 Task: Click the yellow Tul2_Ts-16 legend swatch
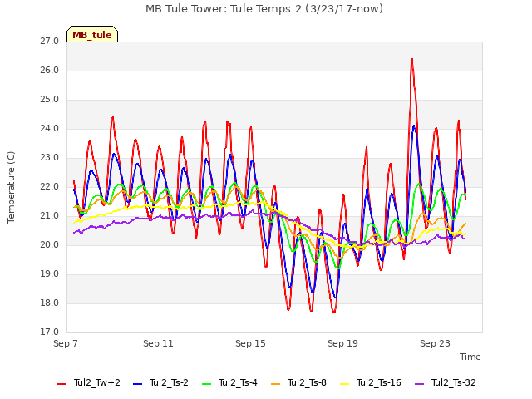click(x=344, y=384)
